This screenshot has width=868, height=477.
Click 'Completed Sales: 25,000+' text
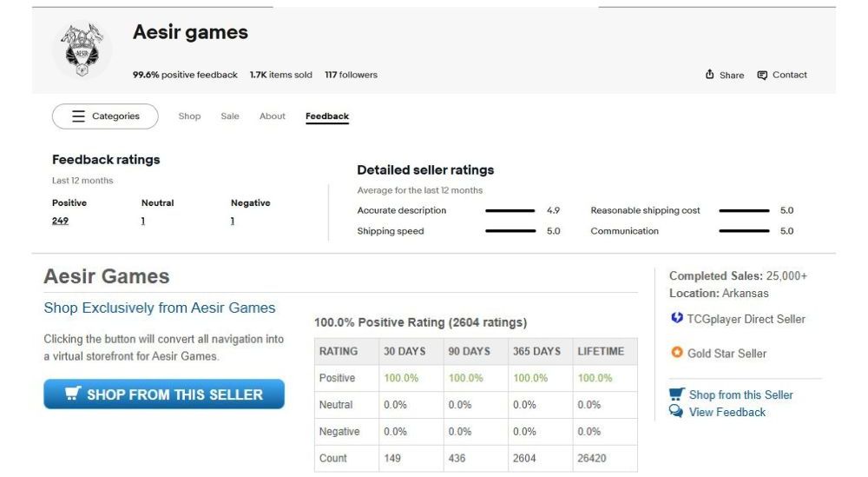pyautogui.click(x=738, y=276)
